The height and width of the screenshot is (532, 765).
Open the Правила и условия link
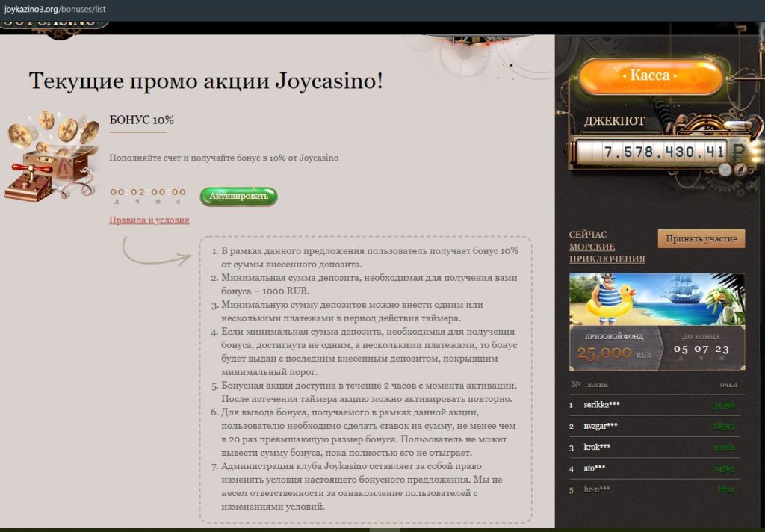pos(149,220)
